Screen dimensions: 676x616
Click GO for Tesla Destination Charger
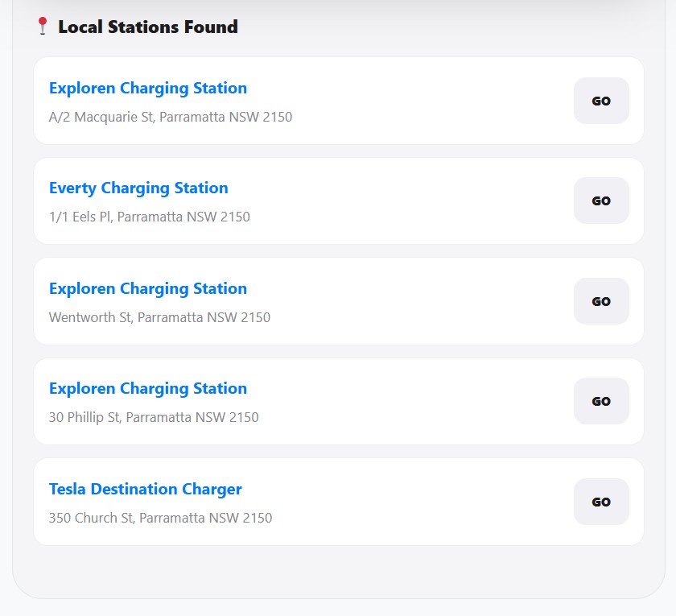601,502
